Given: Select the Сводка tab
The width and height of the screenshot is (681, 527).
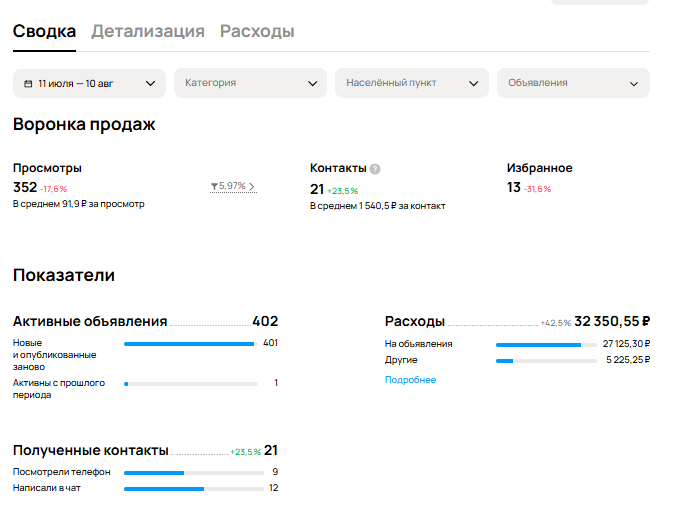Looking at the screenshot, I should [44, 32].
